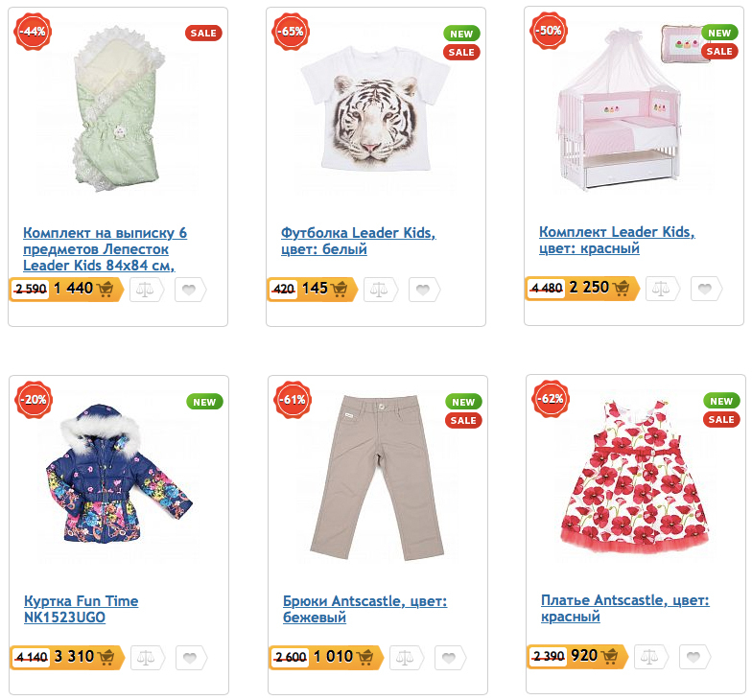Compare the red Antscastle dress

pyautogui.click(x=652, y=657)
